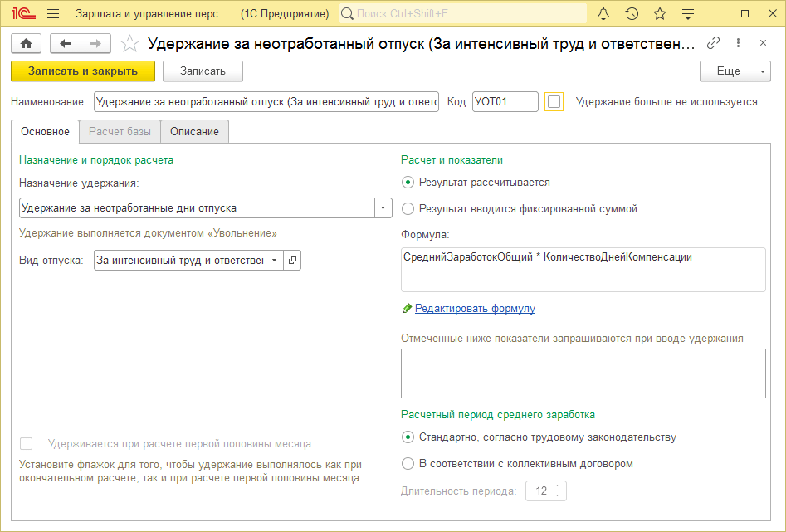Switch to the Основное tab
Screen dimensions: 786x532
(x=45, y=131)
